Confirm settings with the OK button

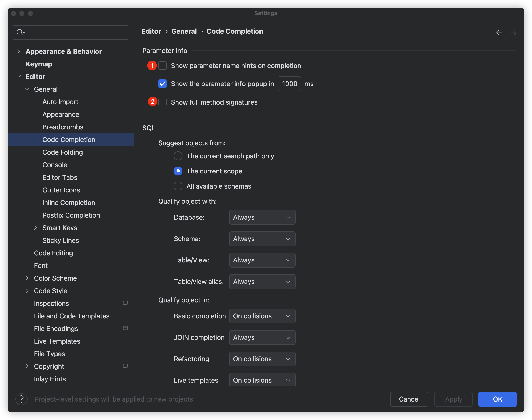[x=497, y=399]
